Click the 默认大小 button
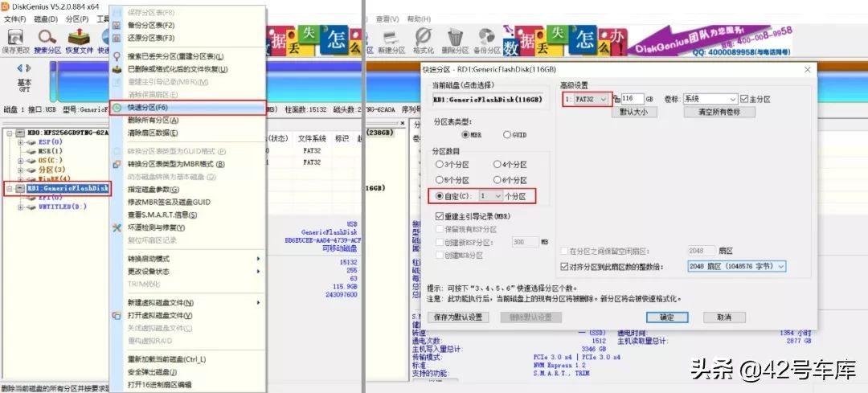The image size is (868, 393). point(634,112)
